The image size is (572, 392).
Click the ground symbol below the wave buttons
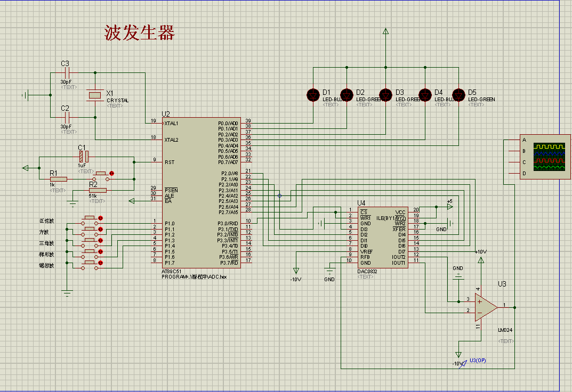[67, 293]
